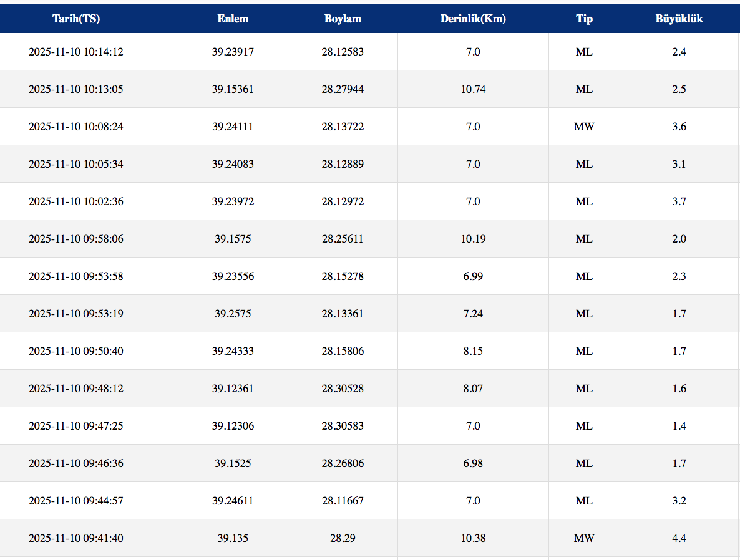Viewport: 740px width, 560px height.
Task: Select the depth value 7.24
Action: point(473,314)
